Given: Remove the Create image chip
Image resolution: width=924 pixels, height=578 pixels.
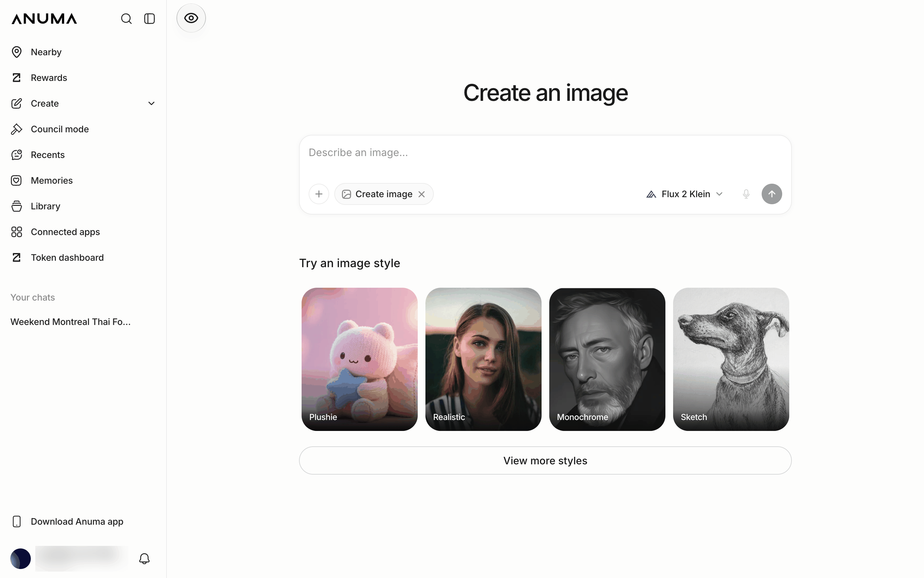Looking at the screenshot, I should pos(422,194).
